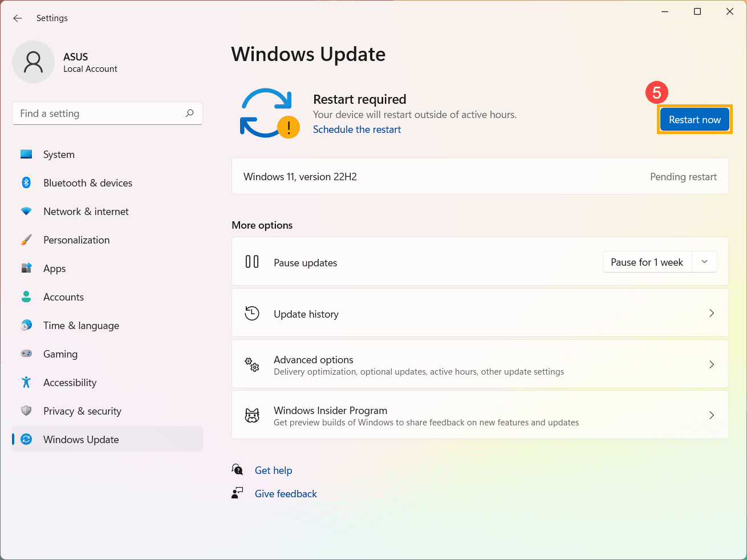Open the Get help link

[274, 470]
